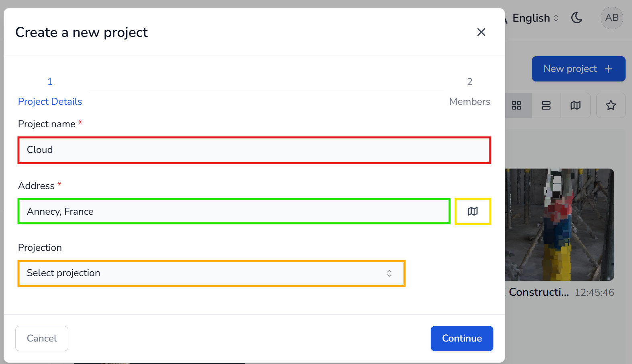Focus the Project name field containing Cloud
632x364 pixels.
[x=254, y=150]
